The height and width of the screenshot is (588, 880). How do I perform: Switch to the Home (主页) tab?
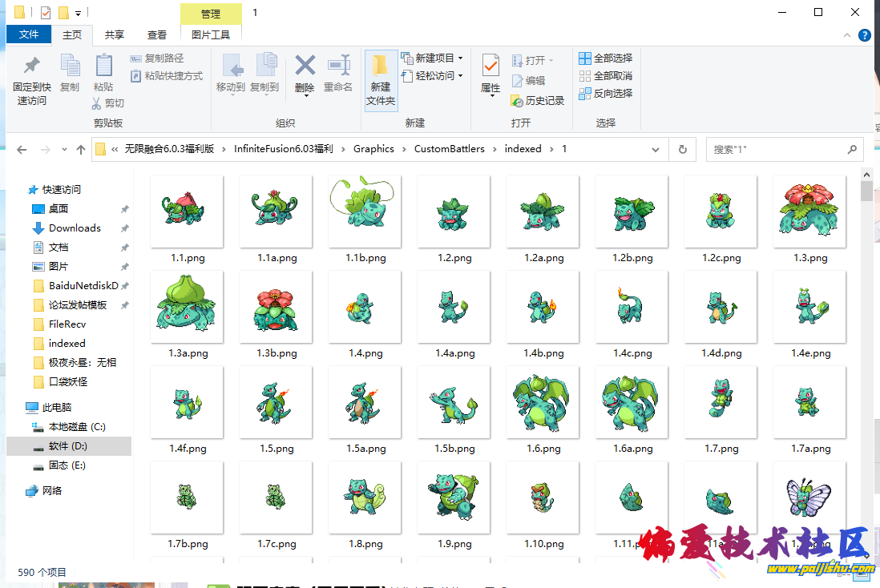pyautogui.click(x=72, y=34)
